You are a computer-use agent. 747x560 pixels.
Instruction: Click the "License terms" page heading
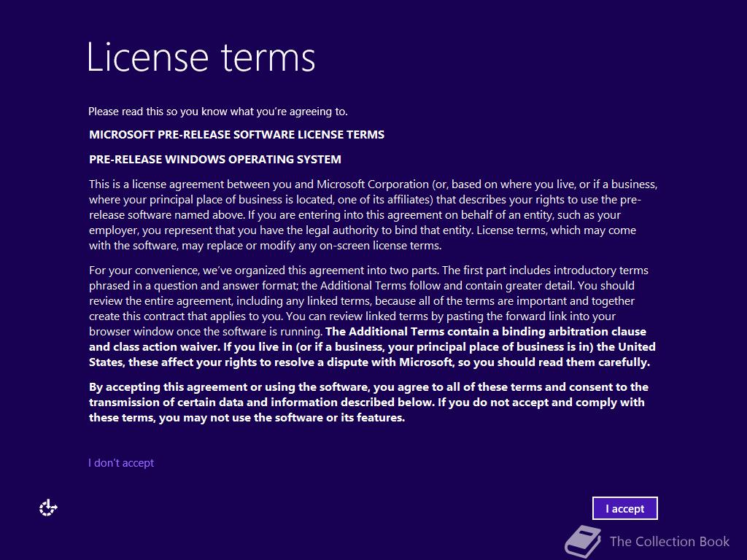[201, 57]
